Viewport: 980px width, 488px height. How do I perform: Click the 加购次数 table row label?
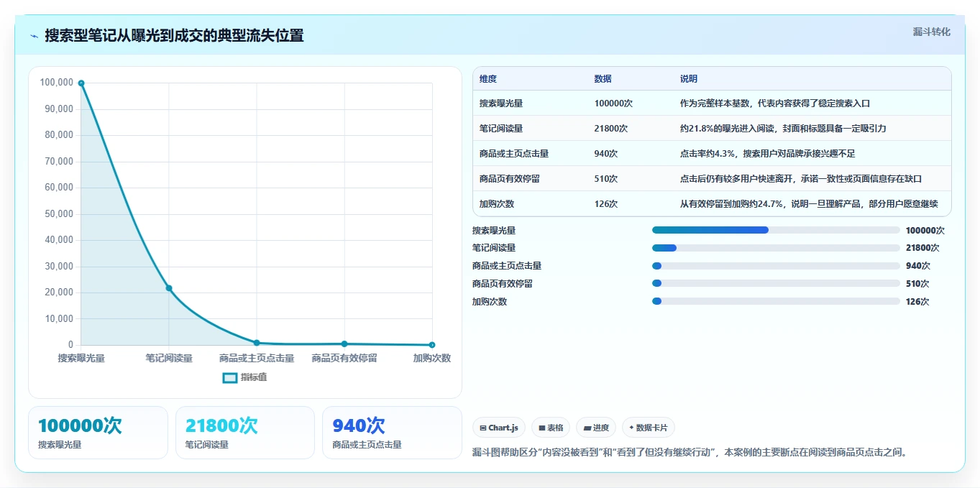(497, 204)
